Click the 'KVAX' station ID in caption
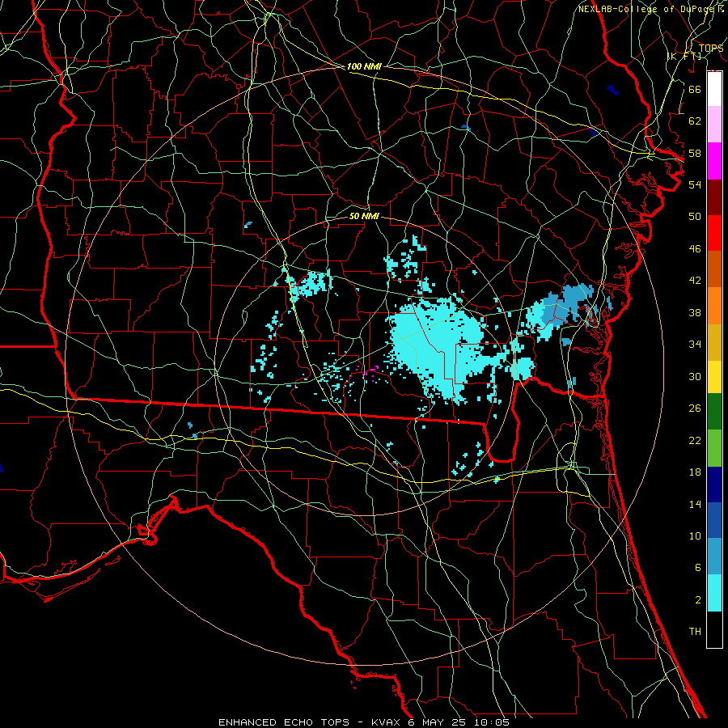Viewport: 728px width, 728px height. click(x=387, y=722)
